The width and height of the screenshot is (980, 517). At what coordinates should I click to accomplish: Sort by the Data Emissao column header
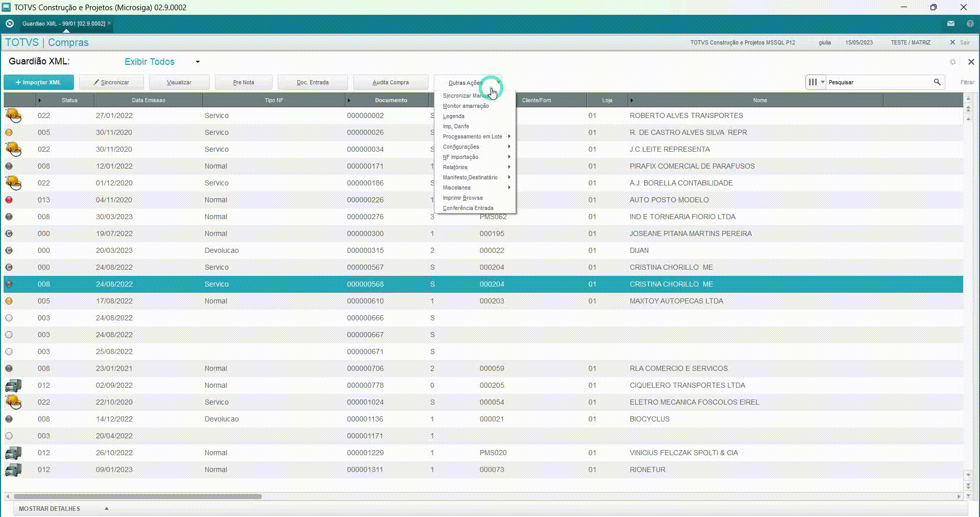click(149, 100)
